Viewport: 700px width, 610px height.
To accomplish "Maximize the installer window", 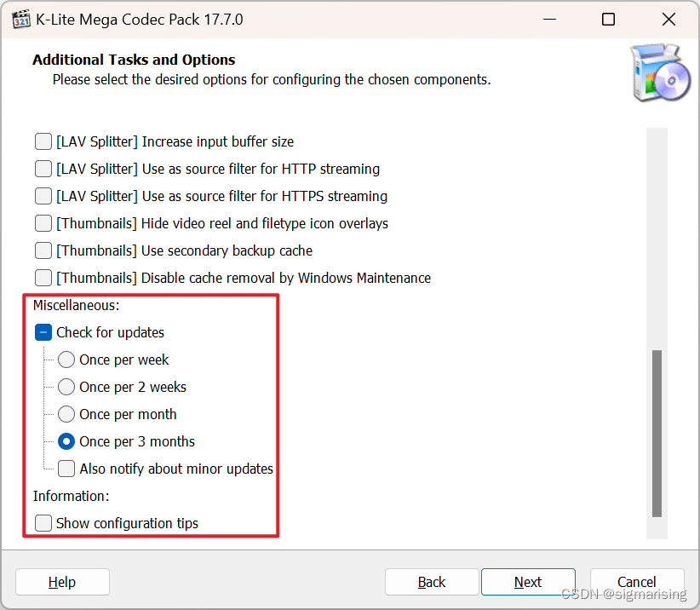I will 609,20.
